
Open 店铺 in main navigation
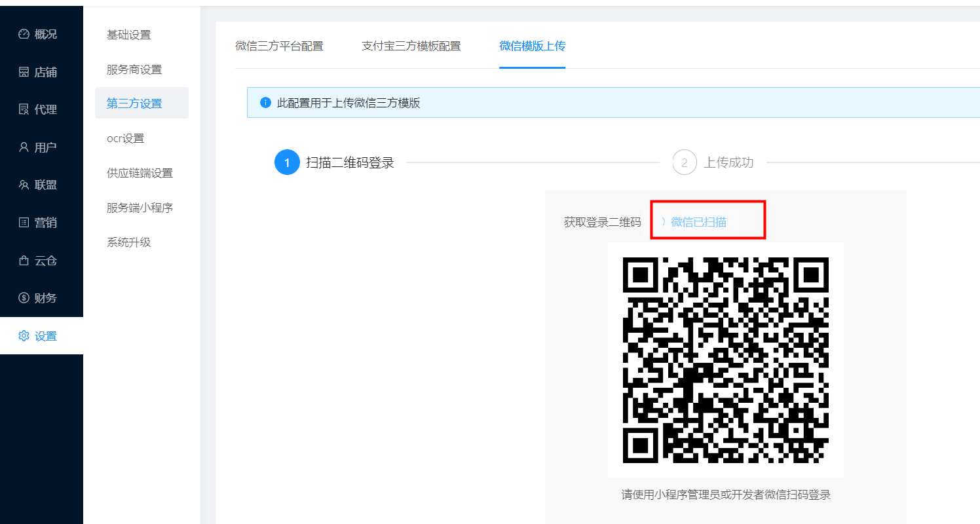tap(41, 72)
